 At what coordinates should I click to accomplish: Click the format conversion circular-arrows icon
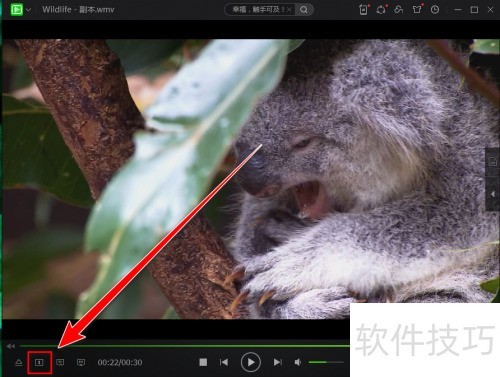click(381, 10)
